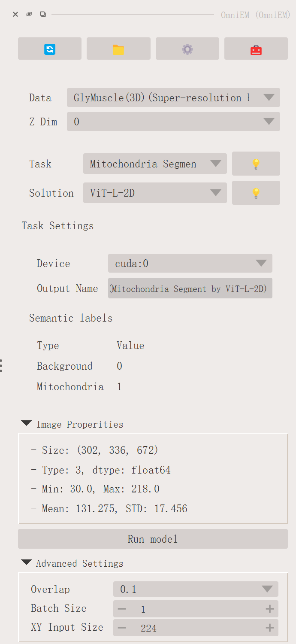Screen dimensions: 296x644
Task: Toggle the eye visibility icon in title bar
Action: click(29, 14)
